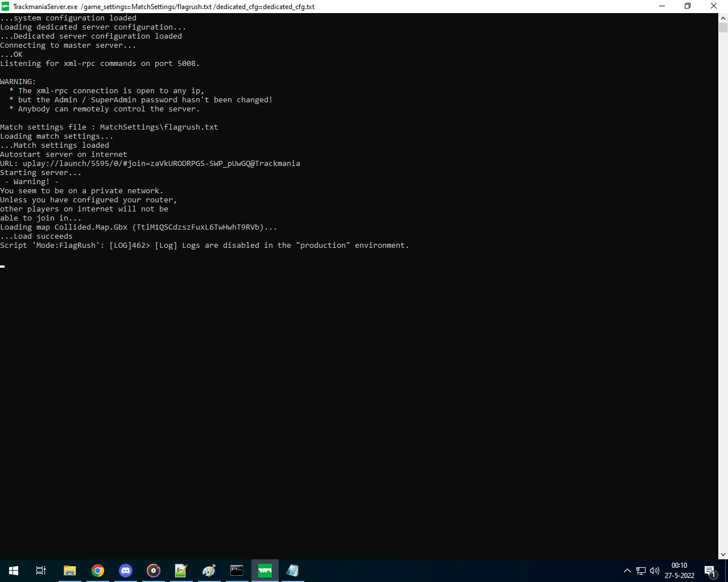728x582 pixels.
Task: Show hidden system tray icons
Action: 627,571
